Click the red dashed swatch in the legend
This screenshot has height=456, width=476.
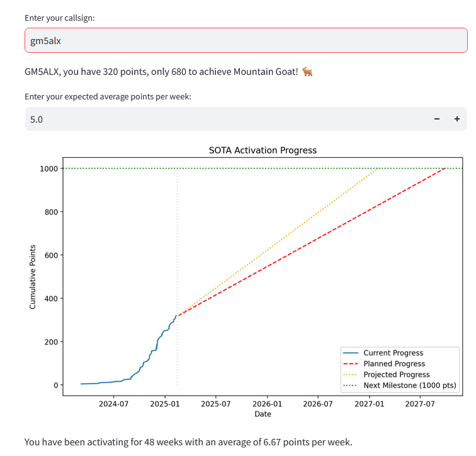[351, 364]
